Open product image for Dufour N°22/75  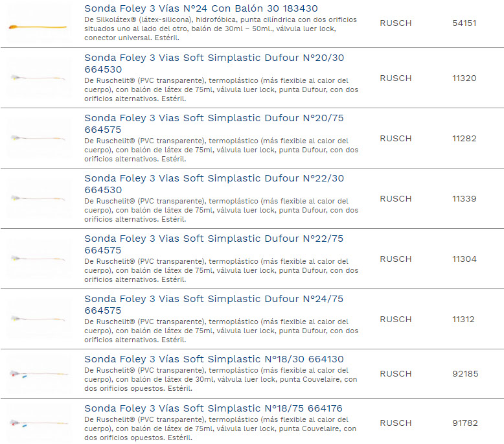[x=39, y=259]
